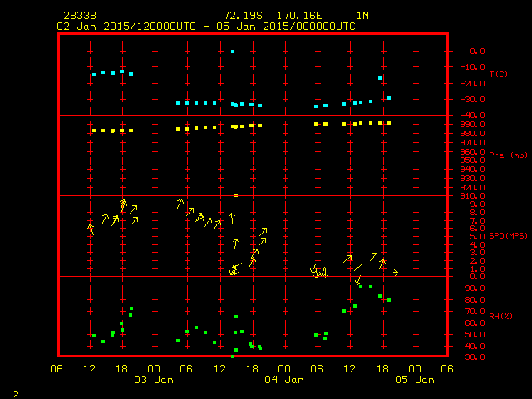Click the 1M label in header
This screenshot has height=399, width=532.
(362, 16)
